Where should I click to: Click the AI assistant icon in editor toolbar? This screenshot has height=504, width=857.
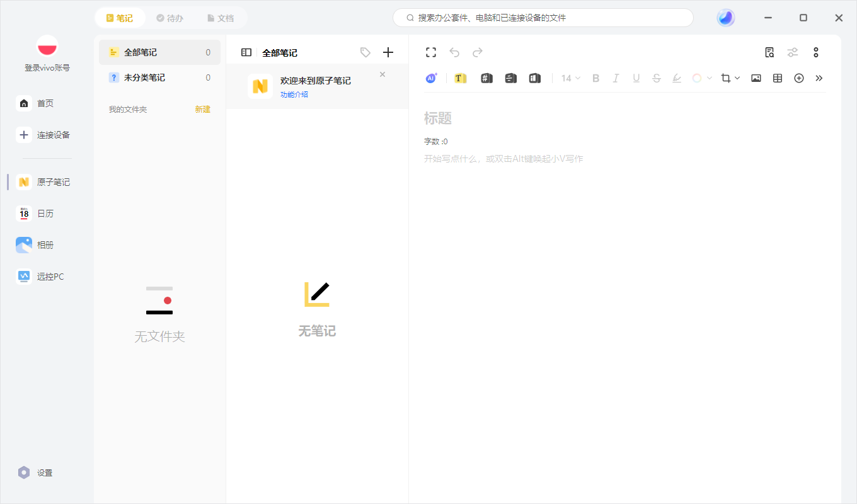432,78
